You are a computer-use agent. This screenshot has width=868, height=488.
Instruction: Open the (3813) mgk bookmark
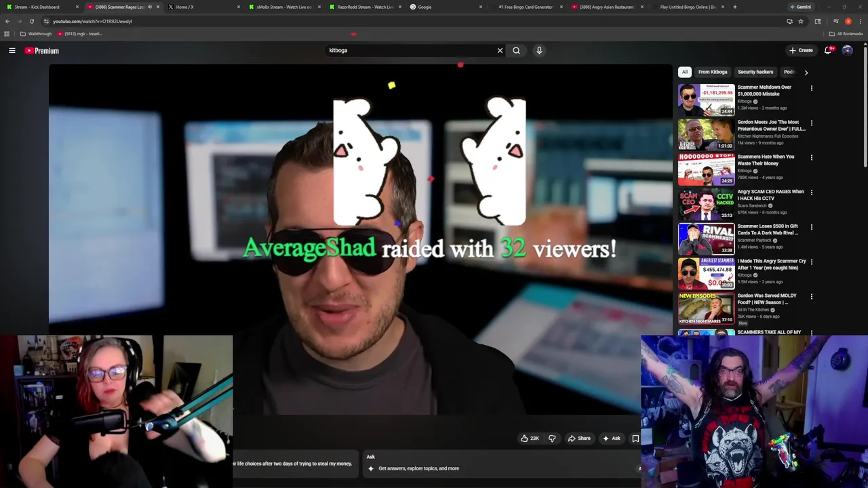click(x=80, y=34)
